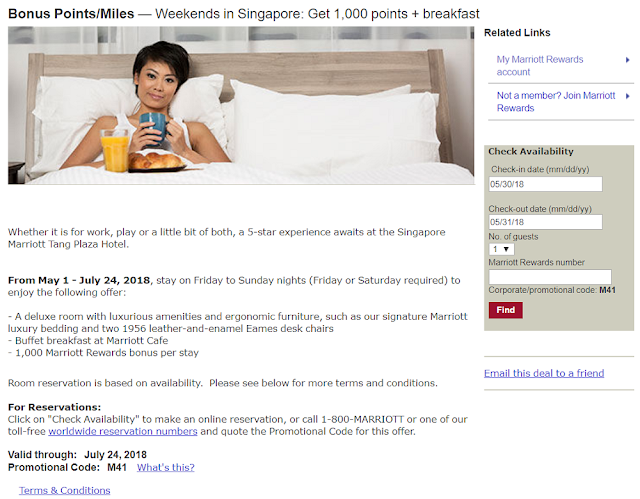Click the red Find button
Image resolution: width=640 pixels, height=499 pixels.
[x=505, y=310]
